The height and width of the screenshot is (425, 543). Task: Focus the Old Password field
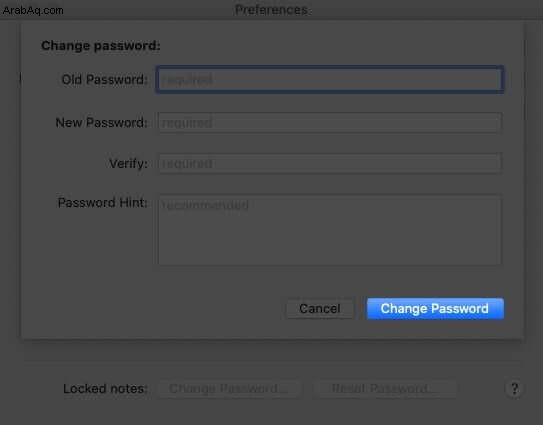pos(330,79)
